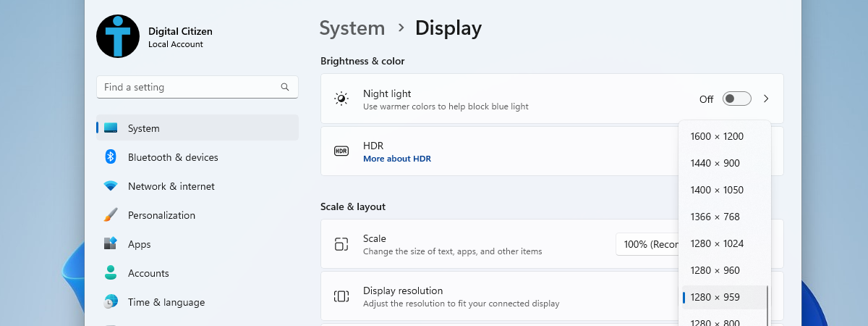Expand Night light settings chevron
868x326 pixels.
tap(767, 99)
